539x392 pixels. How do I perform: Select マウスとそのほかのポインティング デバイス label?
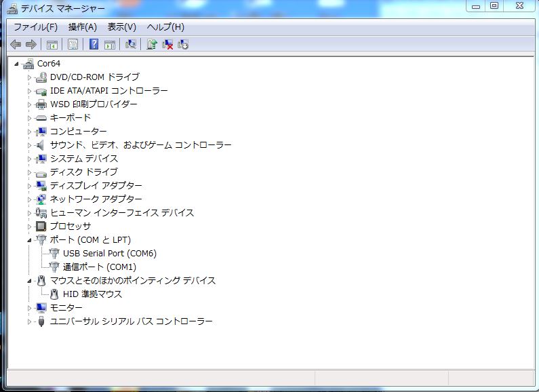133,281
